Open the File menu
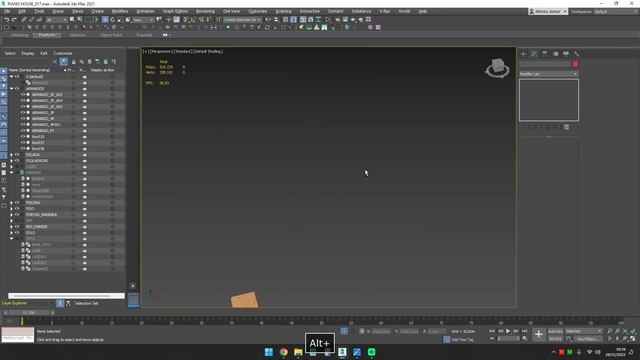Screen dimensions: 640x360 (7, 11)
